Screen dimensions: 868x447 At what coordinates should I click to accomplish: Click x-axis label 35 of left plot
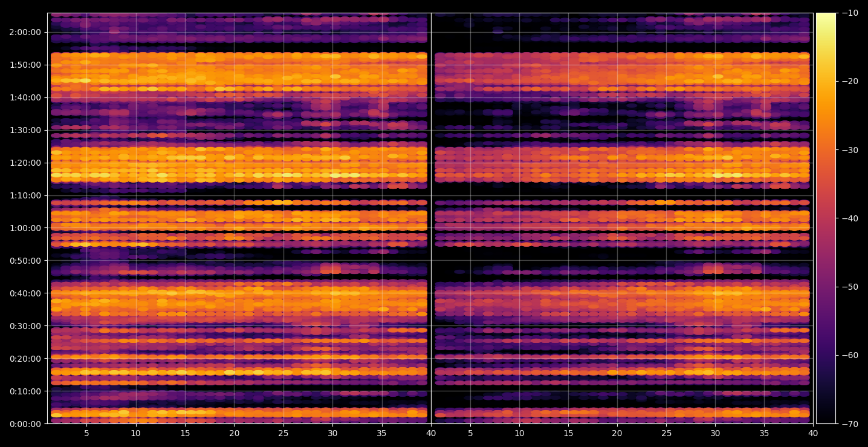(381, 434)
